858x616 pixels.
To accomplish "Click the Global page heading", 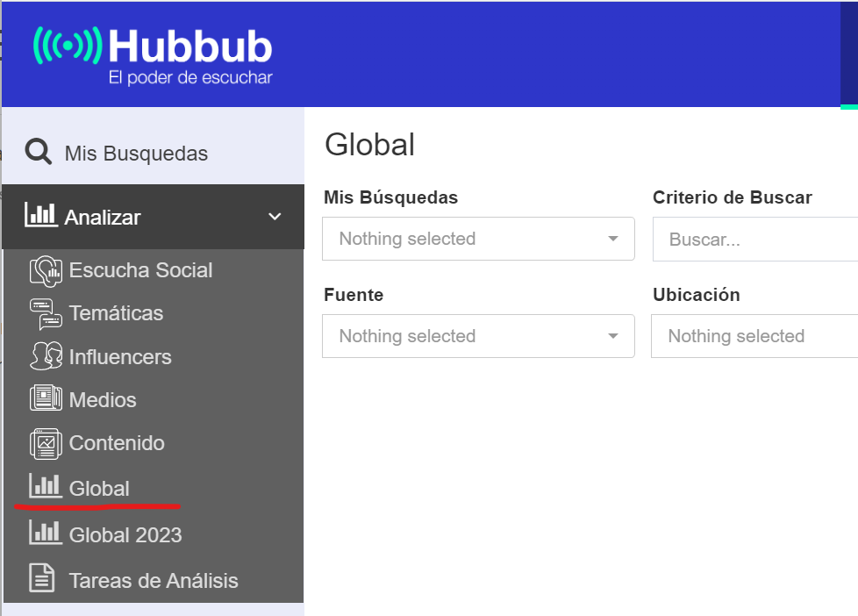I will [x=370, y=145].
